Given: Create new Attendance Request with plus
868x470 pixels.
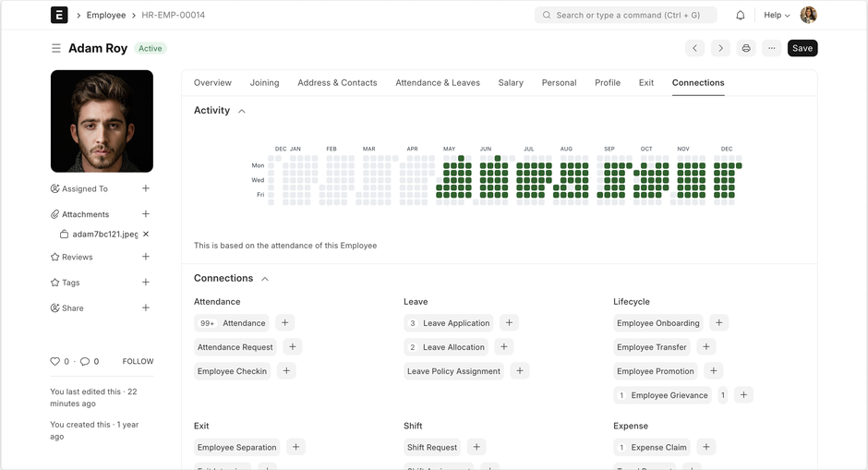Looking at the screenshot, I should point(293,346).
